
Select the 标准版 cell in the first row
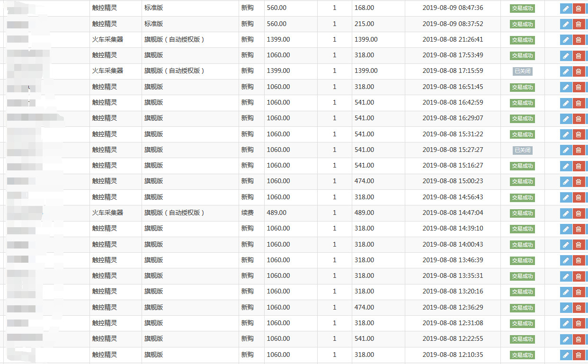click(153, 8)
